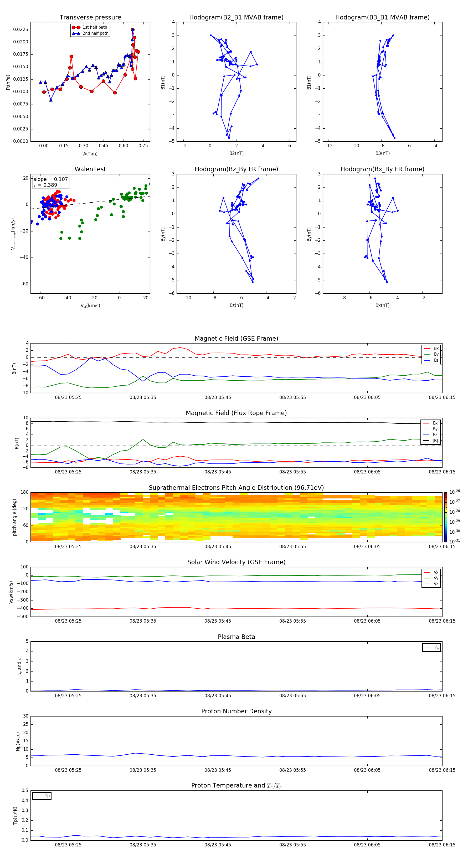Click the 'Magnetic Field (Flux Rope Frame)' title
473x868 pixels.
pyautogui.click(x=236, y=413)
